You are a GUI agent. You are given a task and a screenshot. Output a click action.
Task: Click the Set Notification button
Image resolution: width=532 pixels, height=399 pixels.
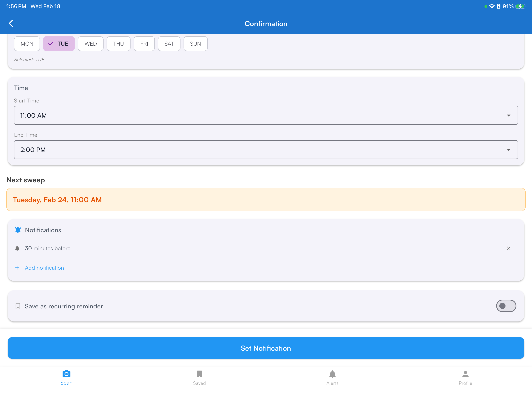(266, 348)
